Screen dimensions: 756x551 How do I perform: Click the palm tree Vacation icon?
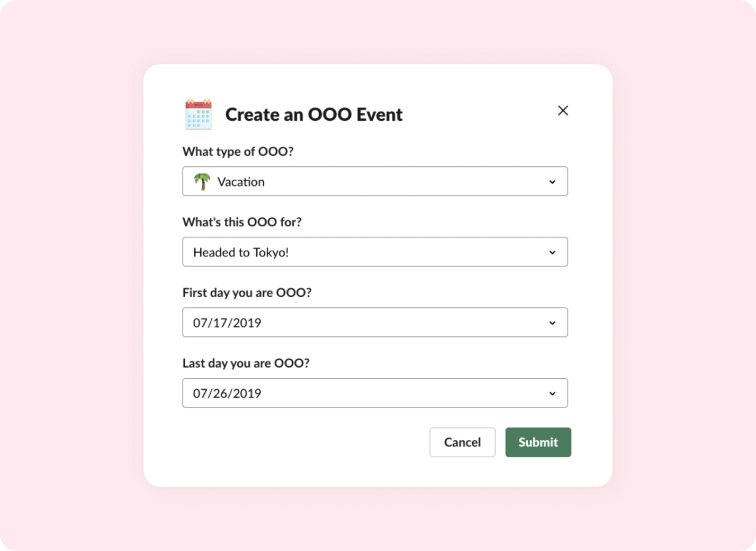click(202, 181)
